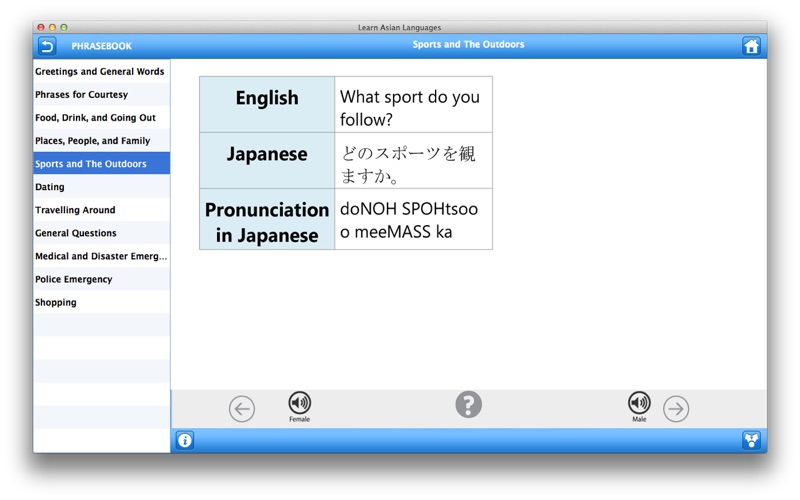800x500 pixels.
Task: Minimize the window with yellow button
Action: (x=52, y=27)
